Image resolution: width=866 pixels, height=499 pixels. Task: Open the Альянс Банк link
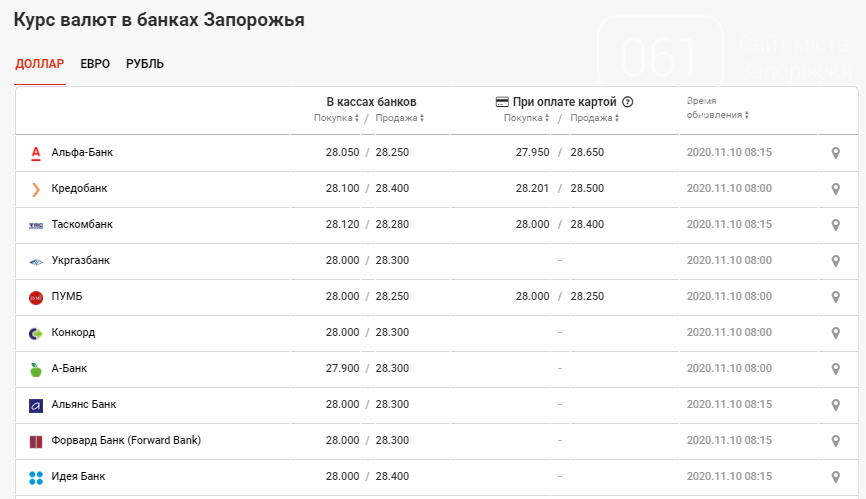click(x=84, y=404)
